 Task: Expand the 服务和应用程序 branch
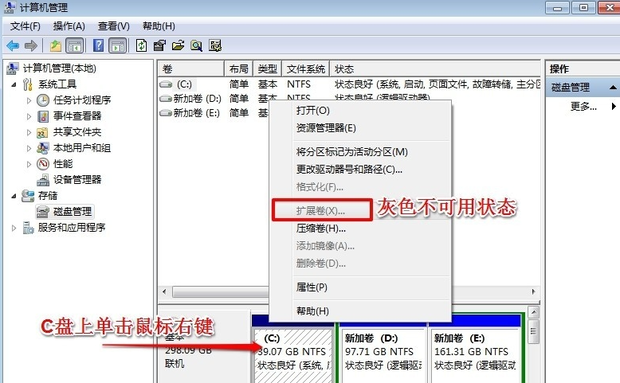pyautogui.click(x=14, y=228)
